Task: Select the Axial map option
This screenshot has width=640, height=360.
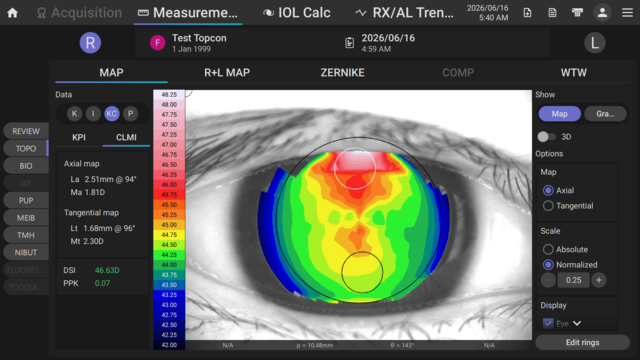Action: point(548,190)
